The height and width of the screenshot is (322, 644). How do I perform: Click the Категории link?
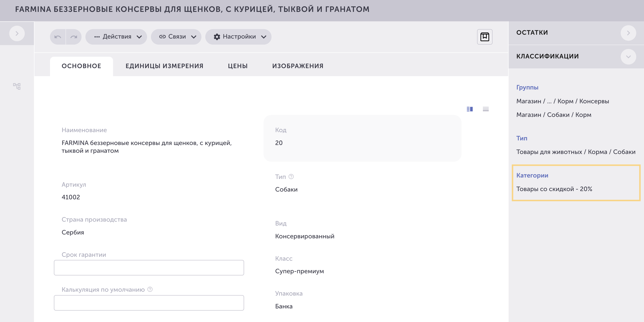[x=532, y=175]
